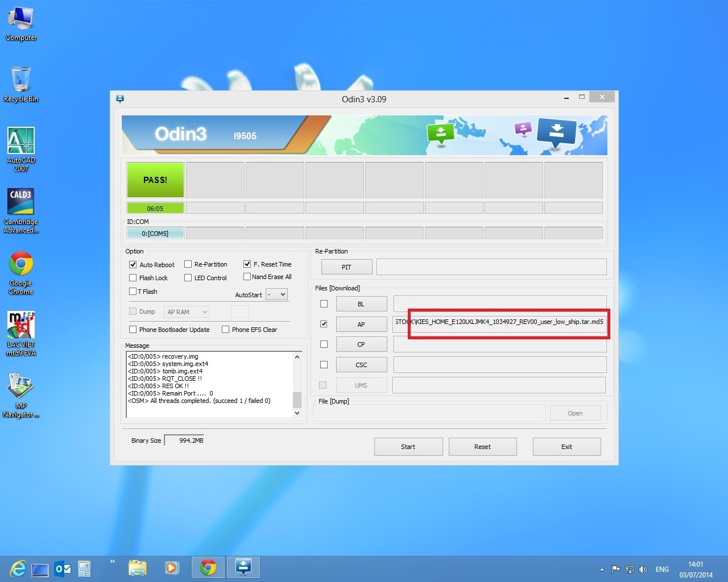Enable the Re-Partition checkbox
The image size is (728, 582).
[x=188, y=264]
